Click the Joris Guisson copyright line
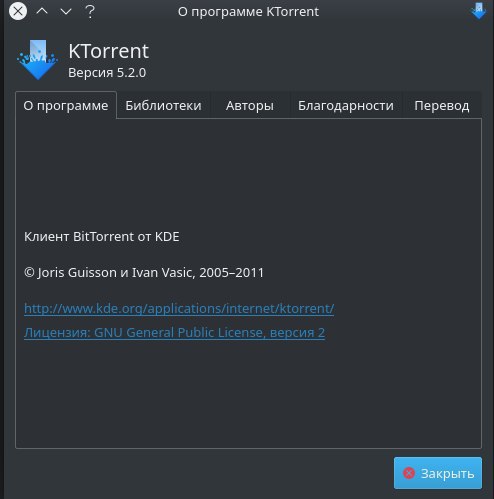The image size is (494, 499). click(144, 272)
